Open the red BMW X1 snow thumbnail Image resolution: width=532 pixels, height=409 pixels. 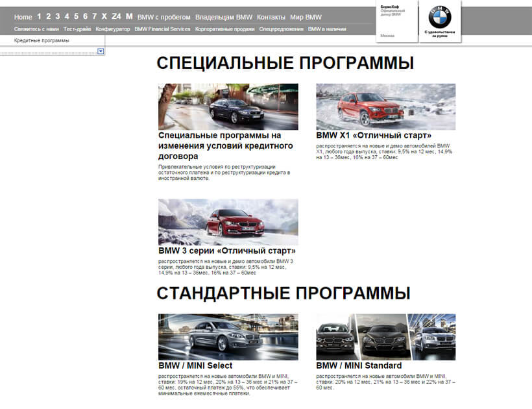point(386,106)
